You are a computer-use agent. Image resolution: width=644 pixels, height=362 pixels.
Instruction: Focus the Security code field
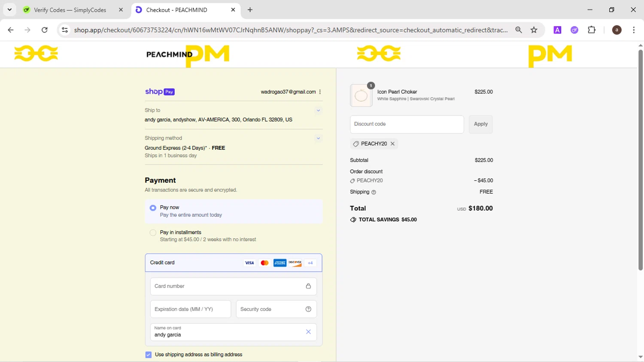pos(276,309)
